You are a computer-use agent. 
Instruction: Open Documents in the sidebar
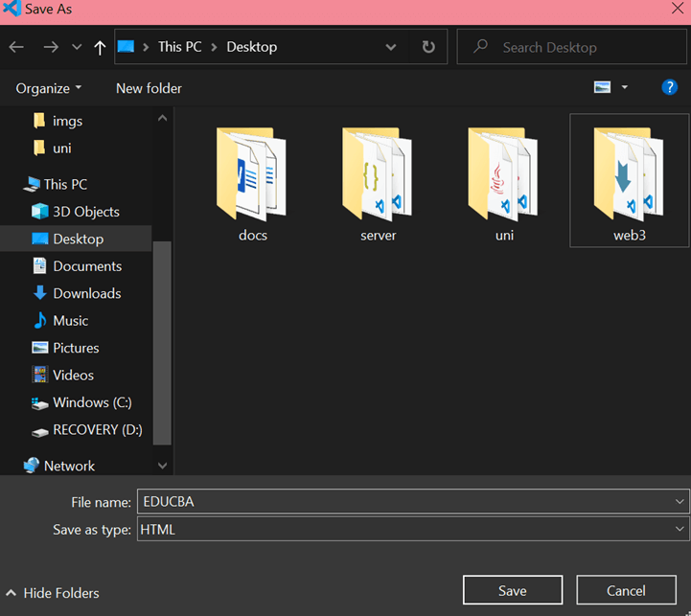click(x=77, y=266)
